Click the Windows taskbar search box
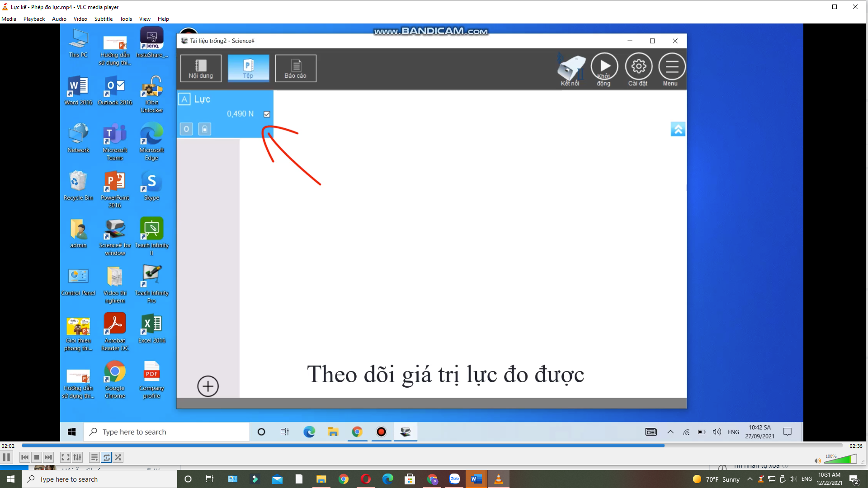Viewport: 868px width, 488px height. click(99, 479)
